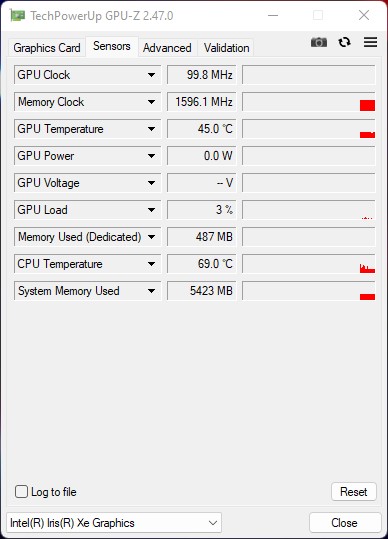This screenshot has height=539, width=388.
Task: Click the refresh arrows icon
Action: coord(344,42)
